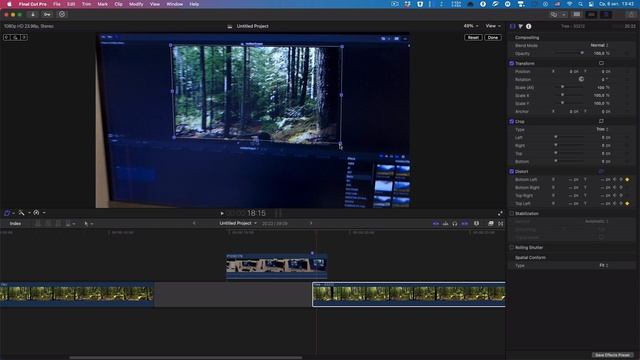The image size is (640, 360).
Task: Open the color inspector tab icon
Action: 520,26
